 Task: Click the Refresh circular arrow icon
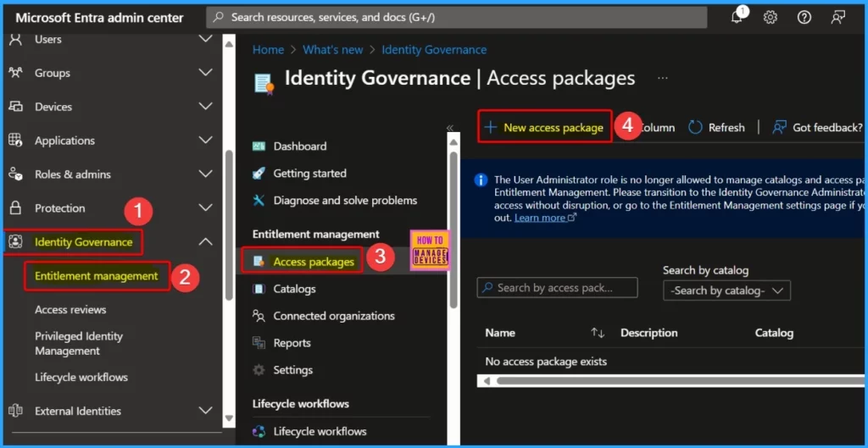pos(695,128)
